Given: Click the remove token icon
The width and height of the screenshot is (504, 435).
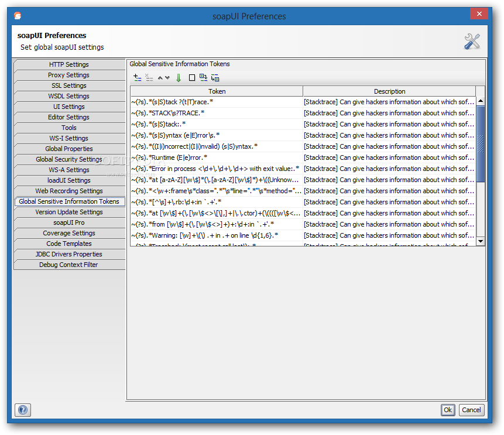Looking at the screenshot, I should pos(149,77).
